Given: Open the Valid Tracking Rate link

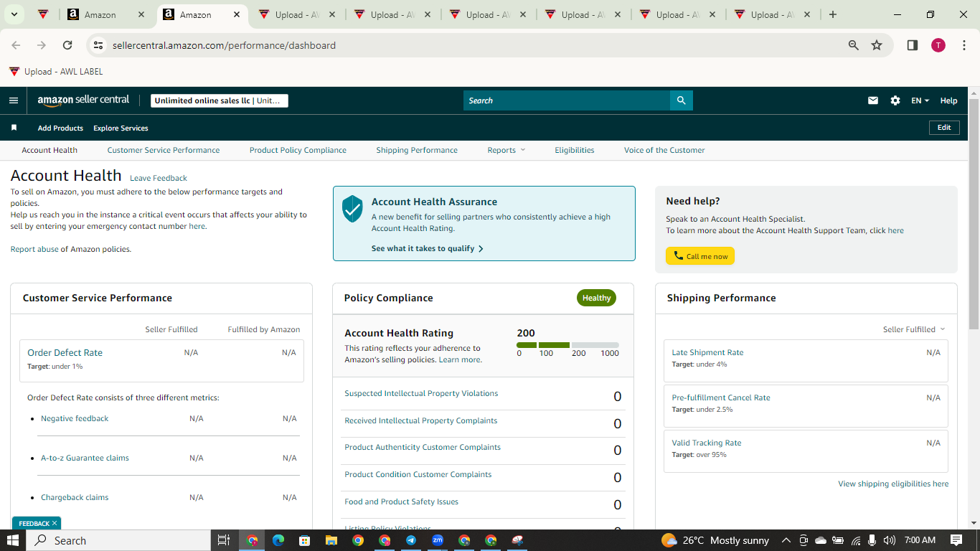Looking at the screenshot, I should click(707, 443).
